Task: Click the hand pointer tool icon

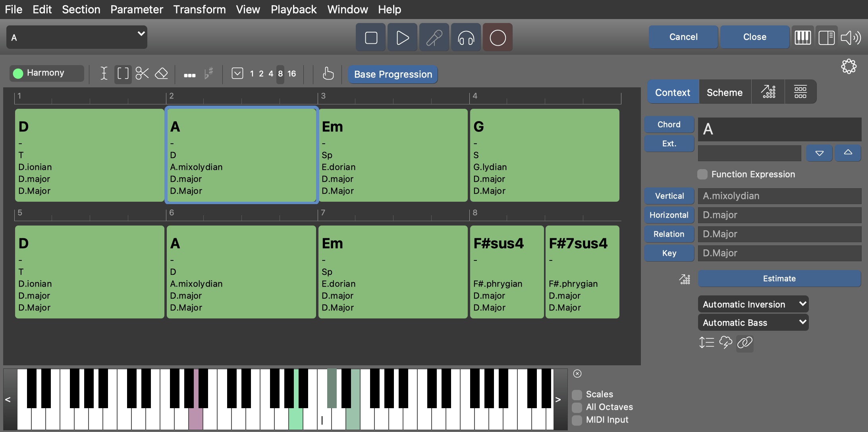Action: click(328, 73)
